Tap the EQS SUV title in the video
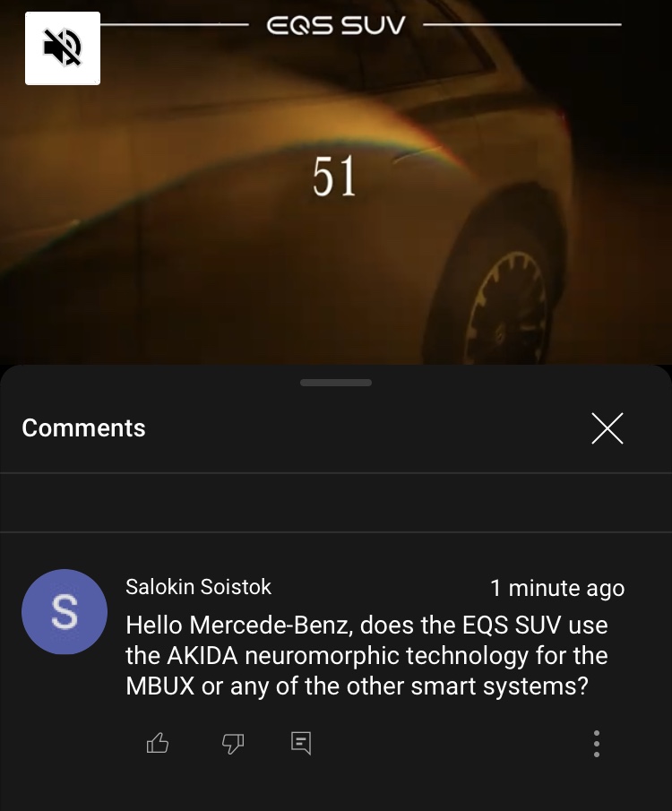This screenshot has height=811, width=672. (x=336, y=25)
